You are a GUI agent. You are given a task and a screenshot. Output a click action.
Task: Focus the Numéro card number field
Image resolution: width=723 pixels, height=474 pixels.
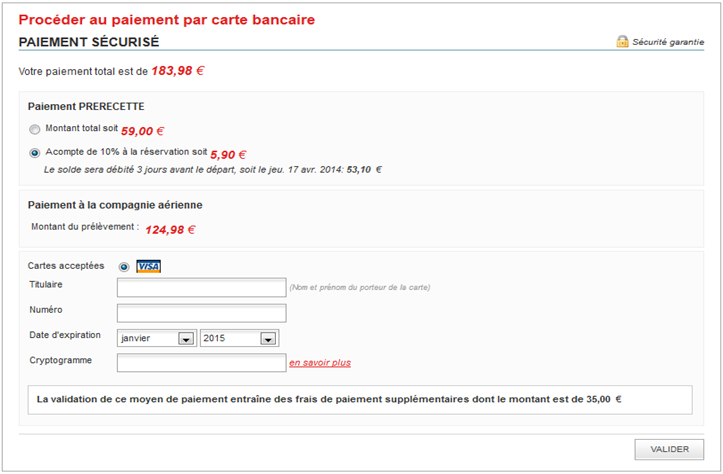point(201,313)
